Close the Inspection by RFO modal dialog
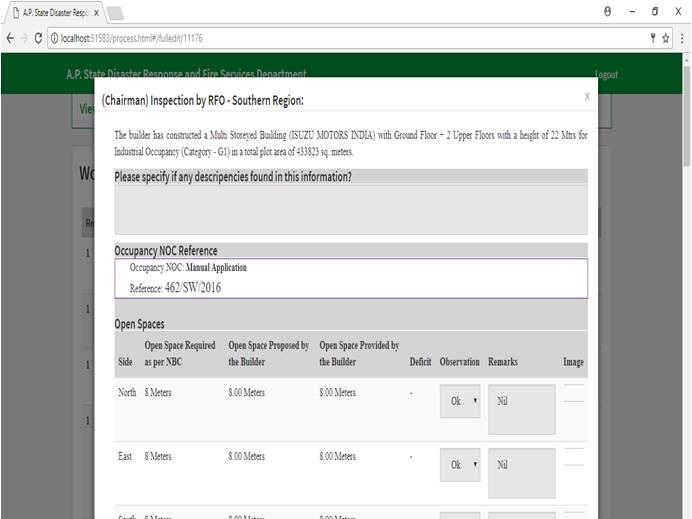This screenshot has height=519, width=692. point(587,96)
